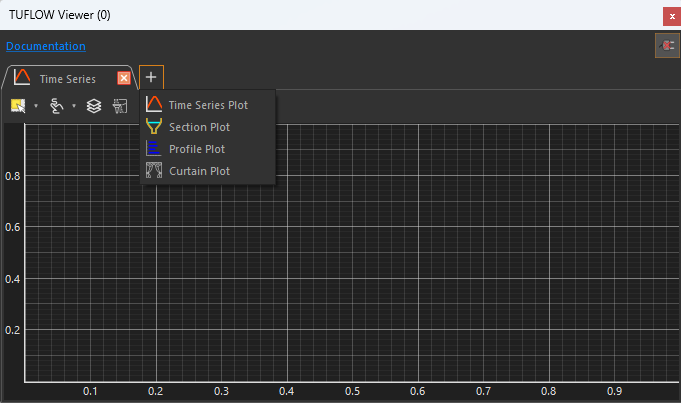The image size is (681, 403).
Task: Click the stacked layers toolbar icon
Action: point(94,105)
